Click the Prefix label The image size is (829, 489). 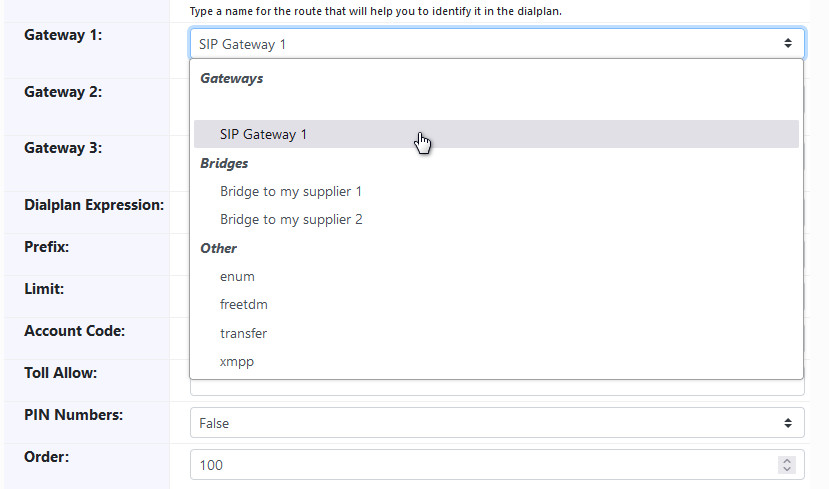(x=46, y=246)
